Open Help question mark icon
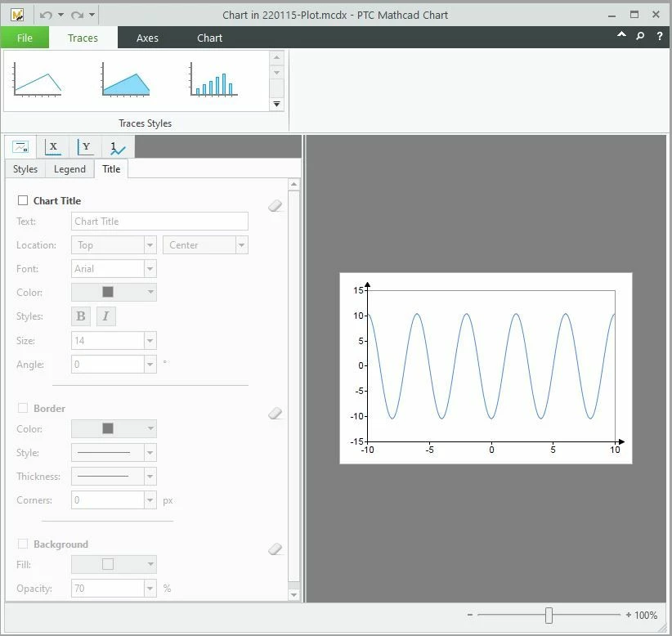 point(660,36)
